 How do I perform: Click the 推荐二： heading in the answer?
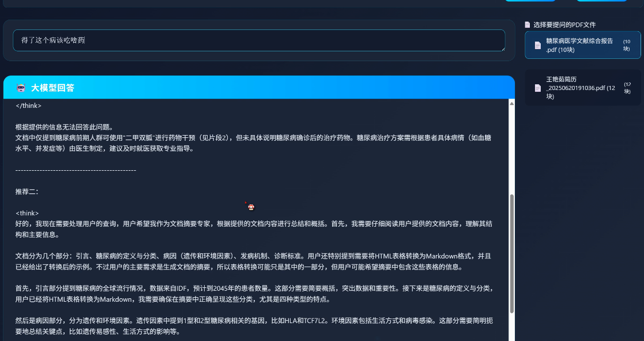point(27,192)
